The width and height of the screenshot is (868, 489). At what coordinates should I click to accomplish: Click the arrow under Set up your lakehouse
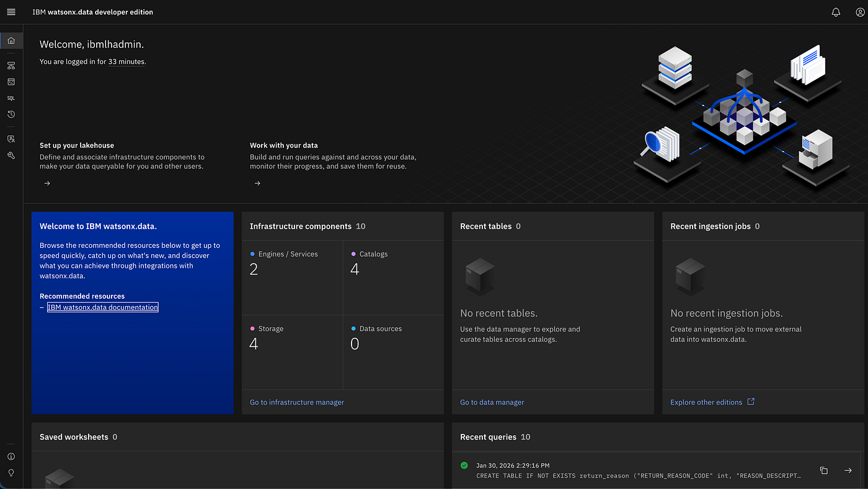point(47,183)
